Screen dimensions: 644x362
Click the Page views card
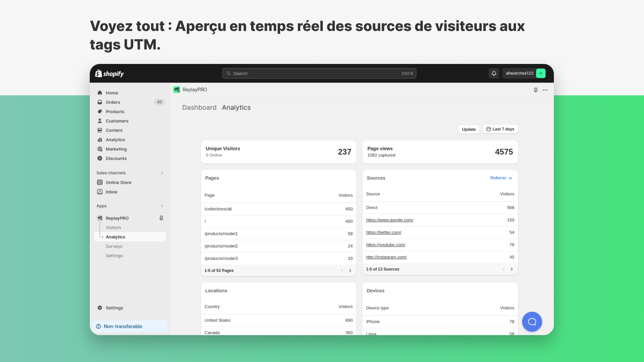[440, 152]
